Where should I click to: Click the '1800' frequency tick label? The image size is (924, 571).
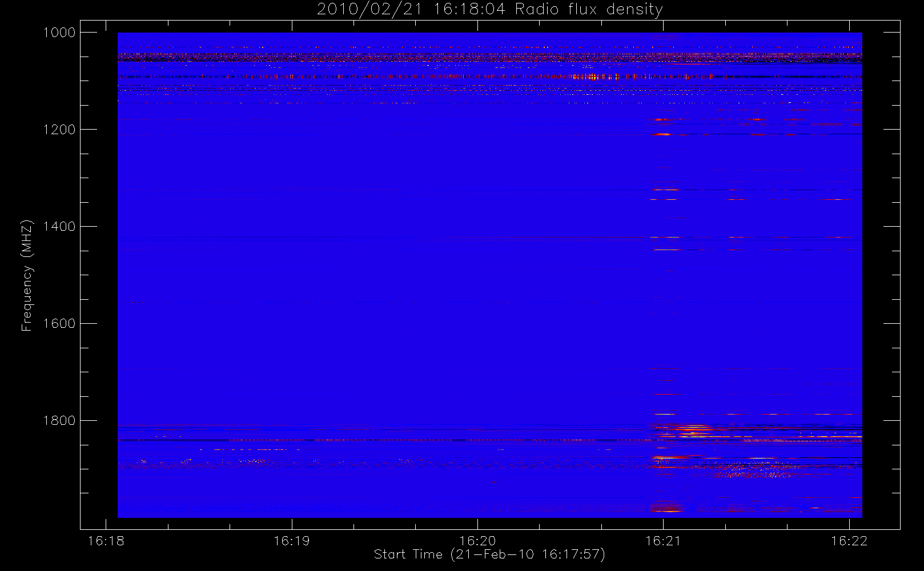[x=59, y=421]
